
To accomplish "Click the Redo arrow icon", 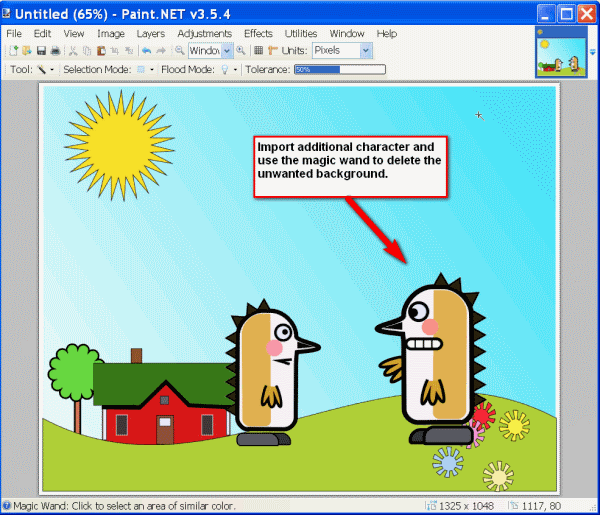I will tap(161, 51).
